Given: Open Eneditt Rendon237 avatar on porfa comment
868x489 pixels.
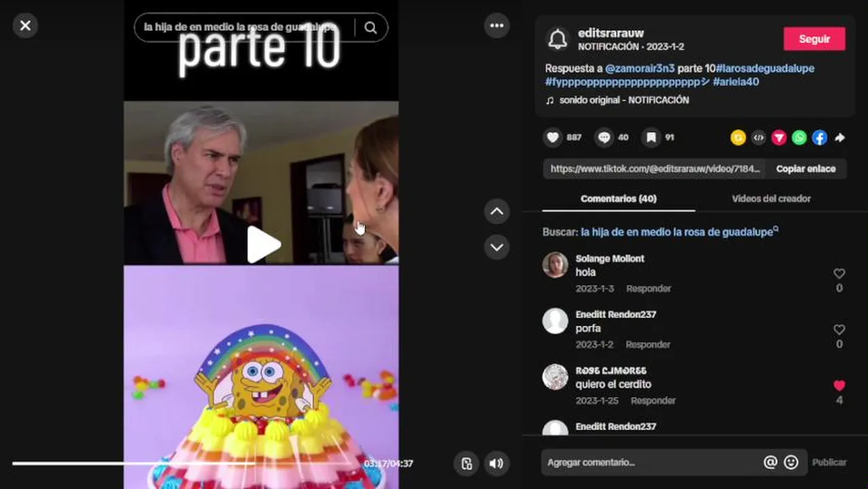Looking at the screenshot, I should [x=555, y=321].
